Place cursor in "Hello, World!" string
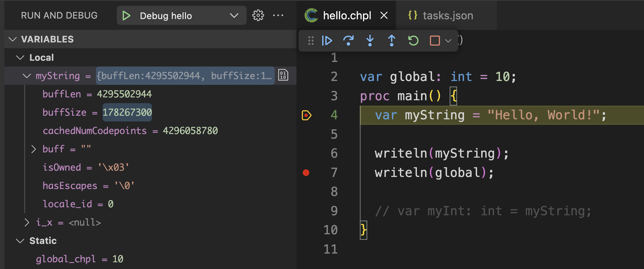644x269 pixels. pyautogui.click(x=544, y=115)
